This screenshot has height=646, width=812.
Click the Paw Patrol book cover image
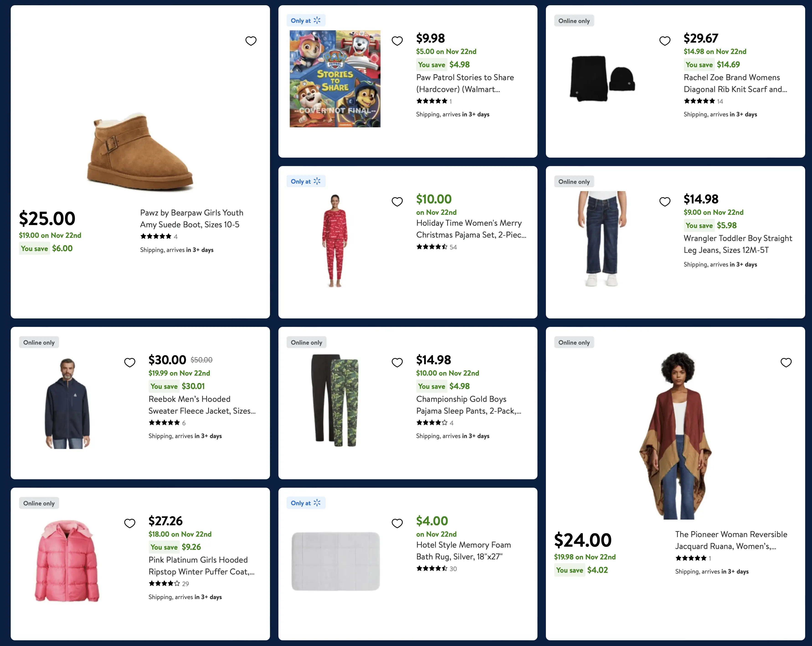[335, 79]
